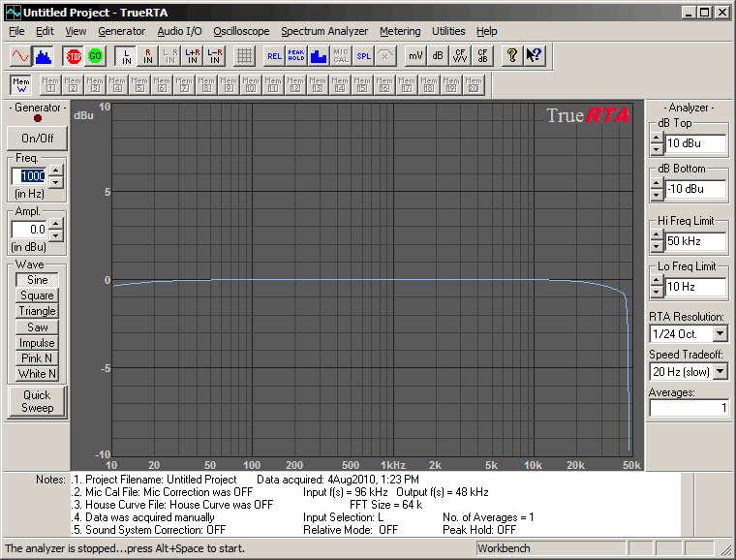Open the Audio I/O menu
The height and width of the screenshot is (560, 736).
[x=179, y=31]
